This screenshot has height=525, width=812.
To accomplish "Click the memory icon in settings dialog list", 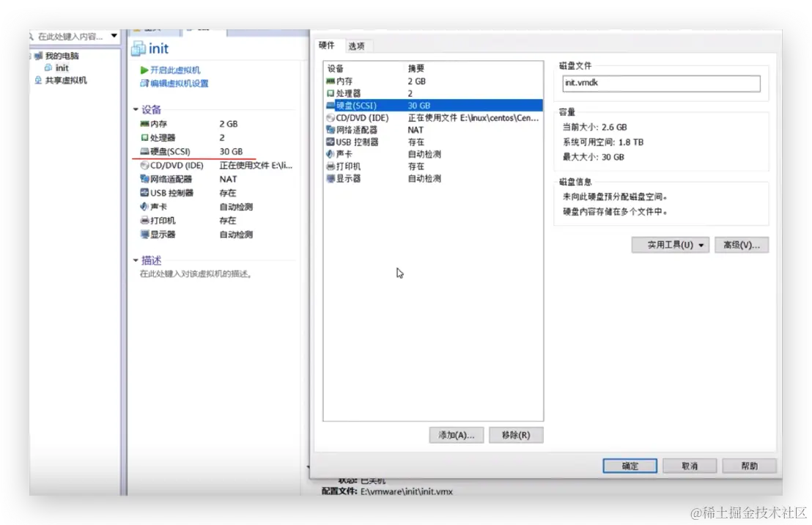I will (331, 81).
